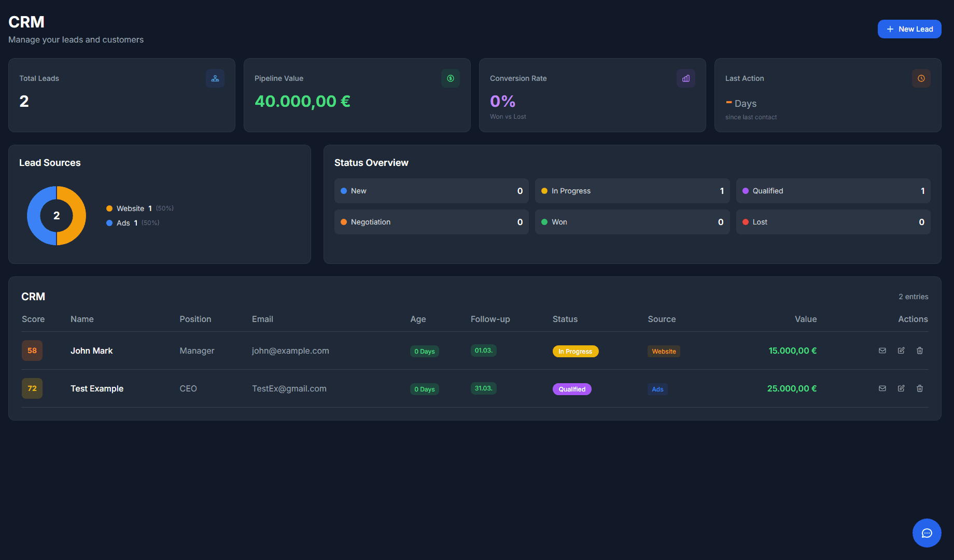Click the In Progress badge for John Mark

(576, 351)
